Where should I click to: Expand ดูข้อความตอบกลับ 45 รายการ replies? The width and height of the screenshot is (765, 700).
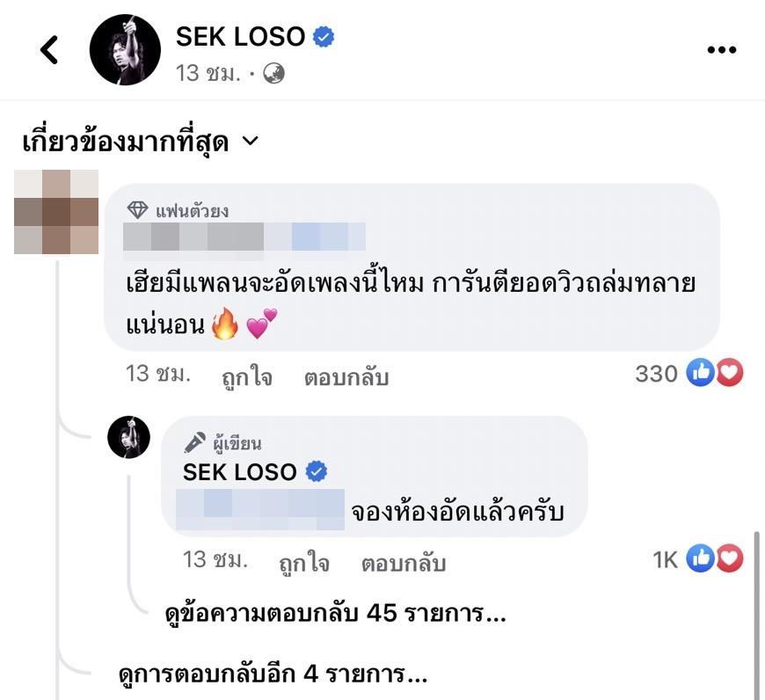(336, 613)
